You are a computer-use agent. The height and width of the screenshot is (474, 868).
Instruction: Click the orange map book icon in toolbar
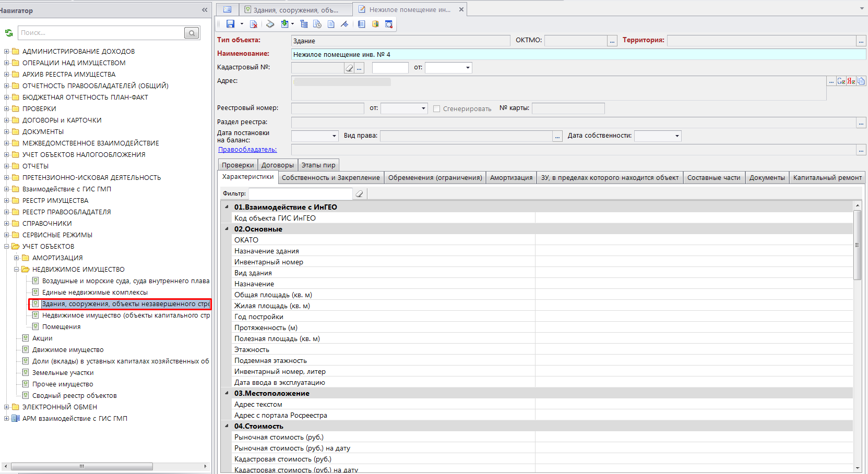point(375,24)
